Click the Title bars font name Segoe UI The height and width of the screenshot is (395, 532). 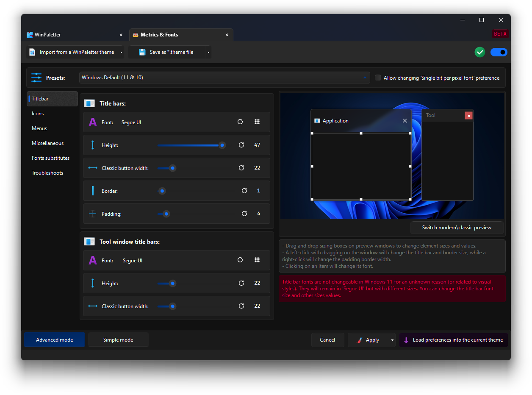point(131,122)
